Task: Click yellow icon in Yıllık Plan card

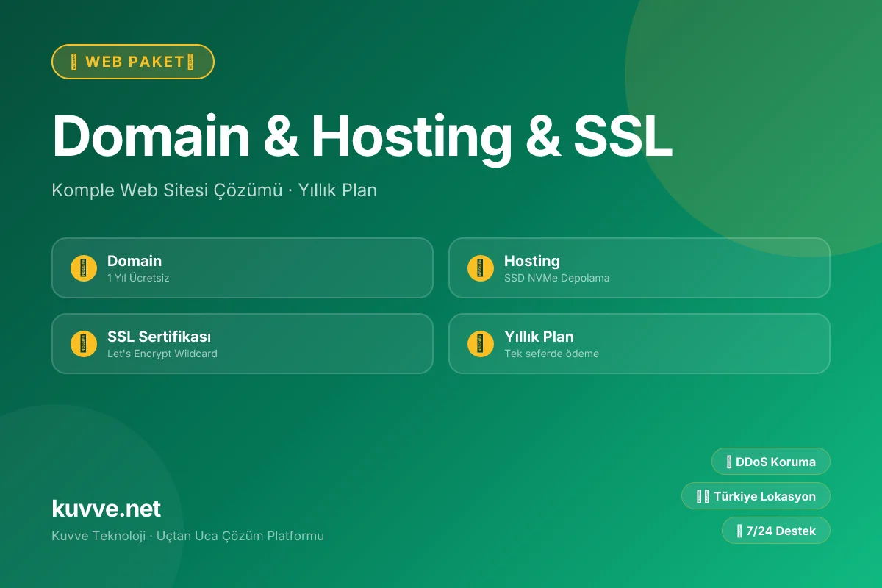Action: coord(481,344)
